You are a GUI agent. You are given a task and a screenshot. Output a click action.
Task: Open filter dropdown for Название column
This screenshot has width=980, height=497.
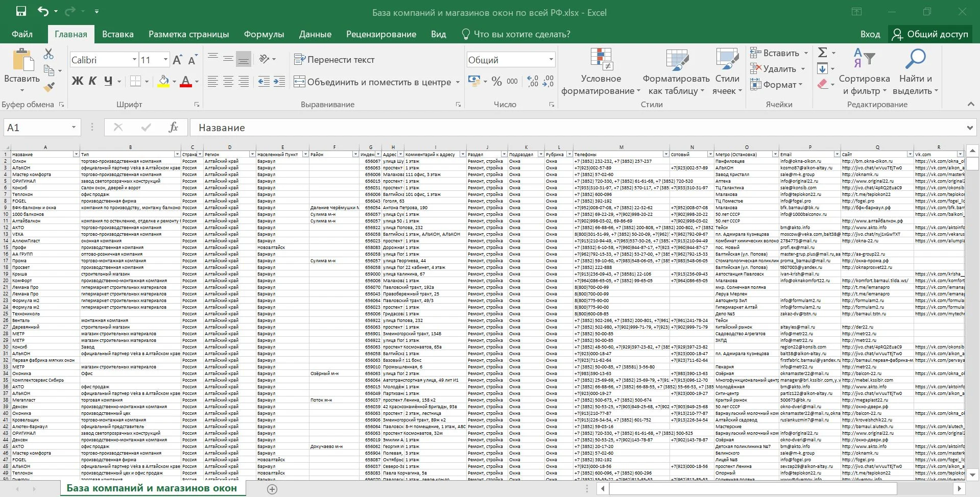76,154
